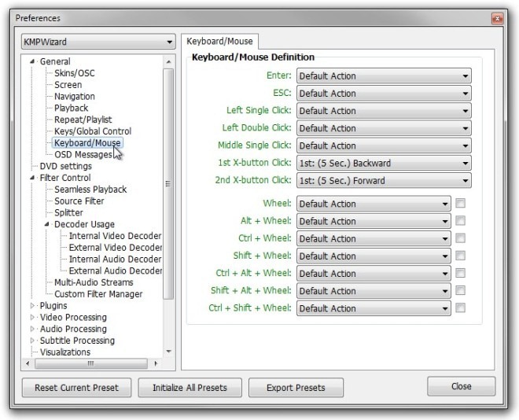Select Internal Video Decoder tree item

(115, 236)
